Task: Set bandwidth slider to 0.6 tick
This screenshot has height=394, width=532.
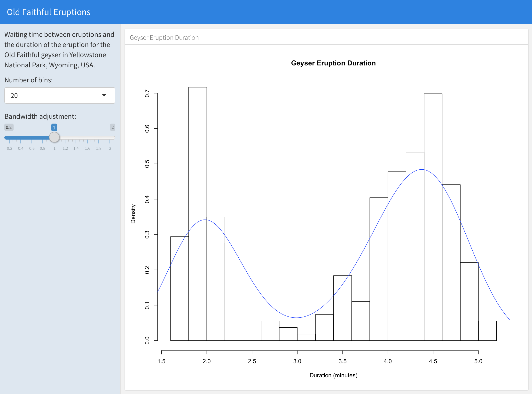Action: point(32,138)
